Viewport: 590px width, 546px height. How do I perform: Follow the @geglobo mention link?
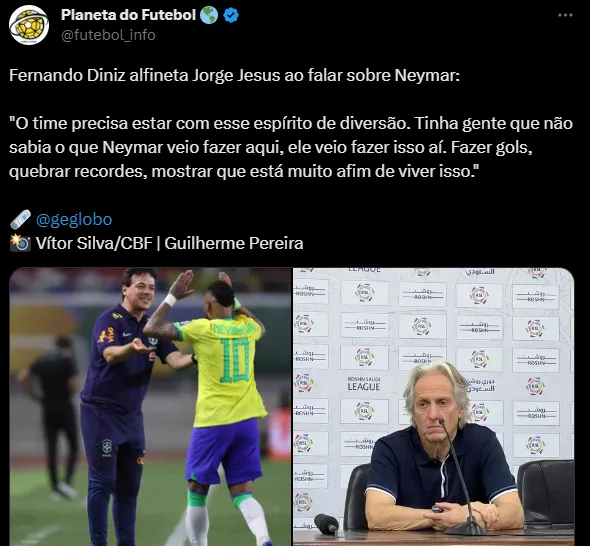pos(74,219)
